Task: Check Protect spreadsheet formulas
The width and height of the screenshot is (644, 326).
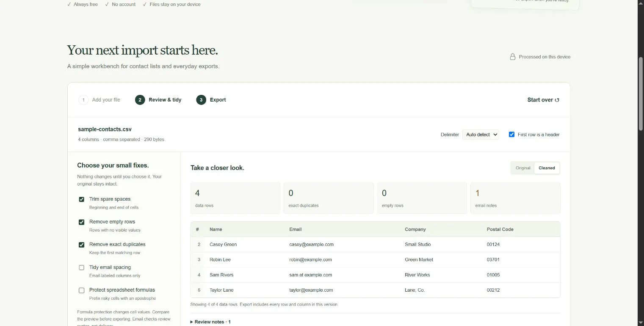Action: point(82,290)
